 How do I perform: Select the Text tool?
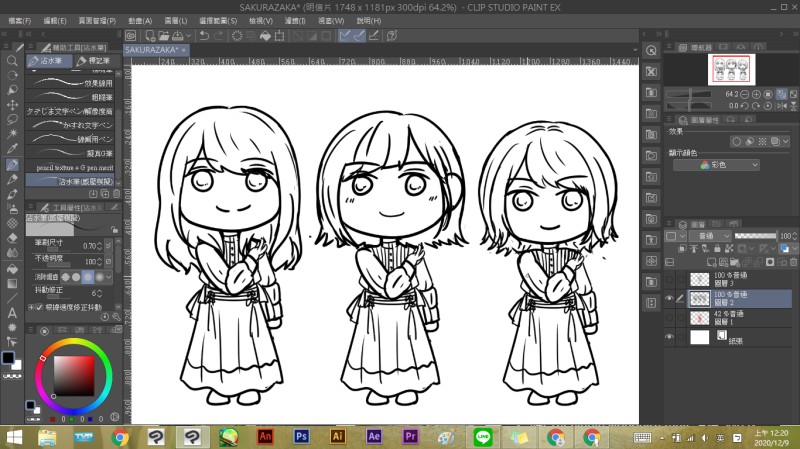(12, 313)
